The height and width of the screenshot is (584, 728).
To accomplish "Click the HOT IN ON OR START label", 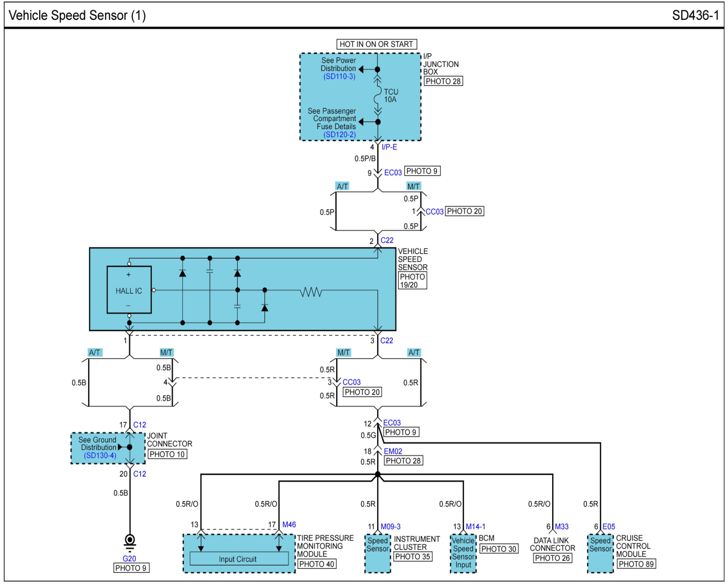I will pyautogui.click(x=376, y=44).
